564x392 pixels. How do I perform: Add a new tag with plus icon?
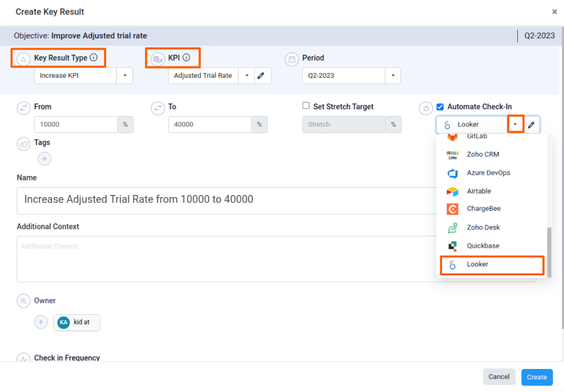45,159
